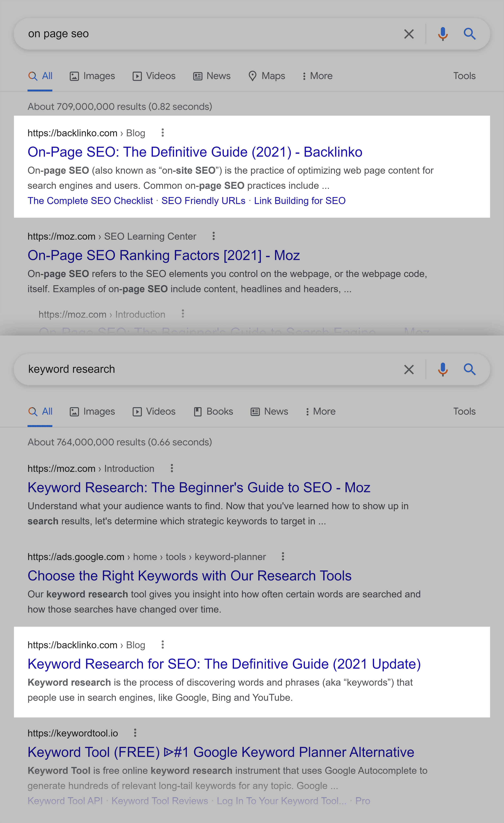Open Images tab in 'keyword research' results
Viewport: 504px width, 823px height.
(x=92, y=411)
